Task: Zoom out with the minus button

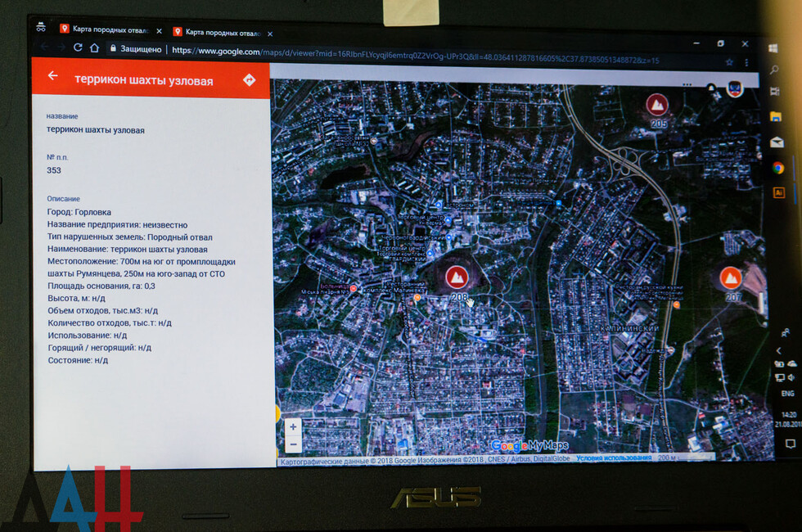Action: (293, 444)
